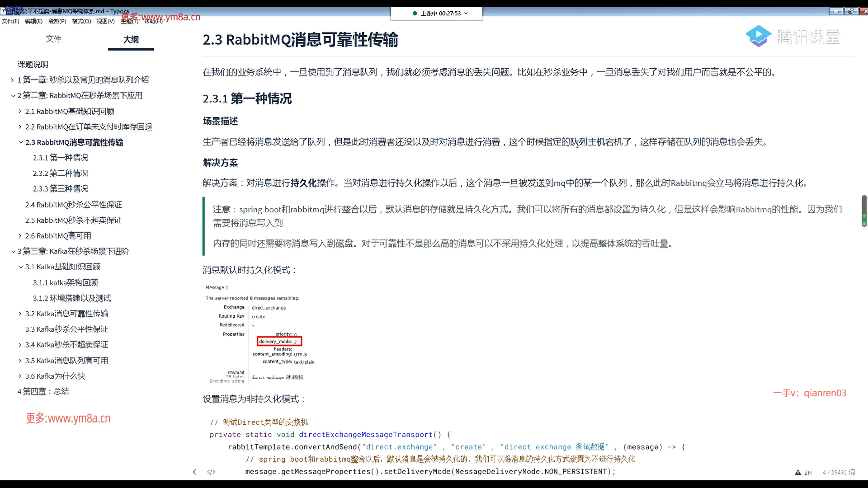868x488 pixels.
Task: Select the 大纲 outline tab
Action: point(131,40)
